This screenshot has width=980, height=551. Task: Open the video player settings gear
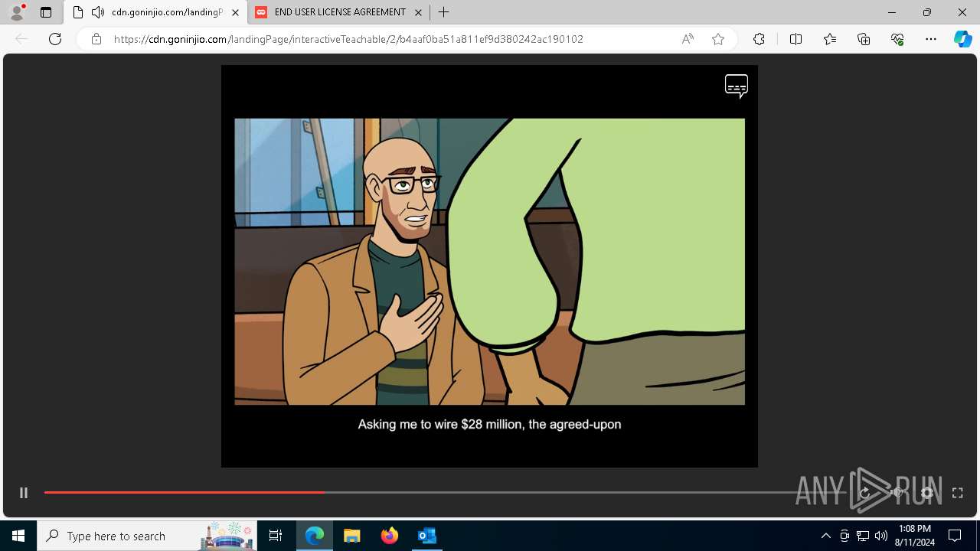coord(927,493)
